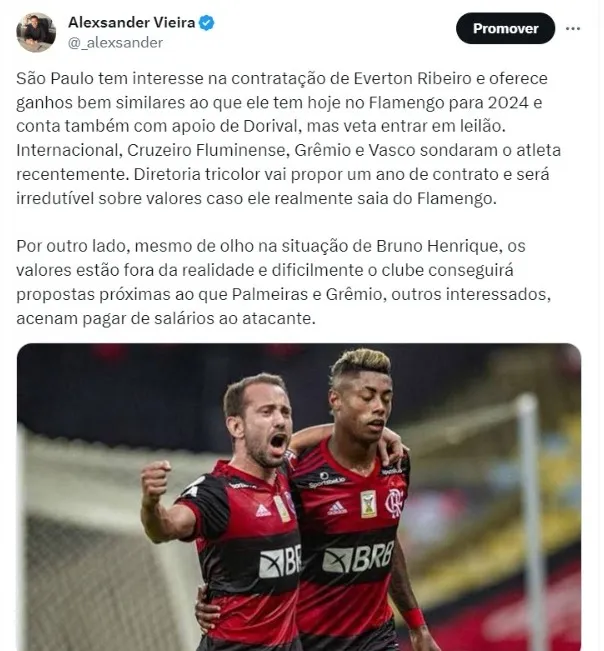
Task: Open the three-dot more options menu
Action: [573, 29]
